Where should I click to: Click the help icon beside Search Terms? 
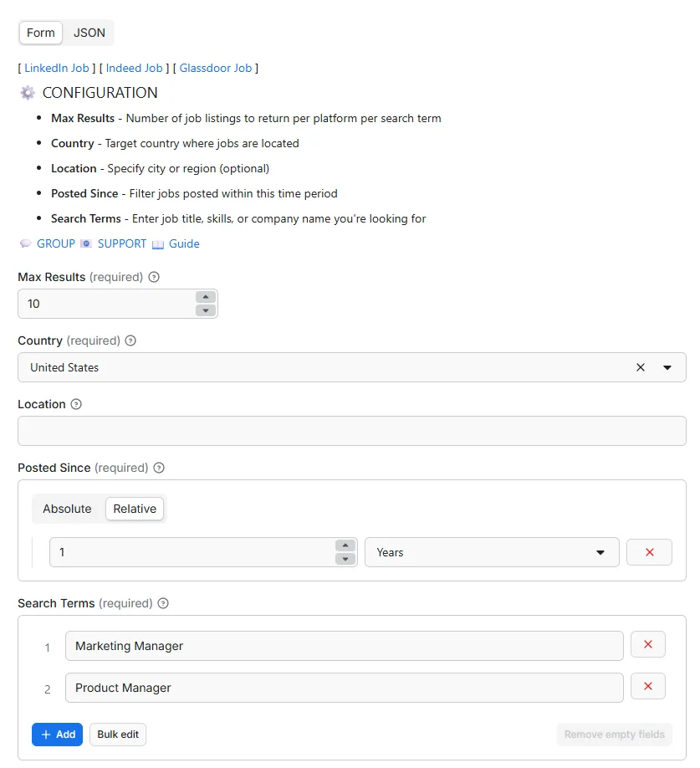(163, 603)
